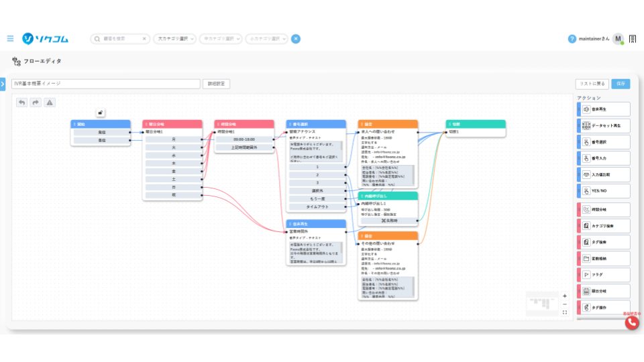
Task: Open the help question mark icon
Action: pos(572,39)
